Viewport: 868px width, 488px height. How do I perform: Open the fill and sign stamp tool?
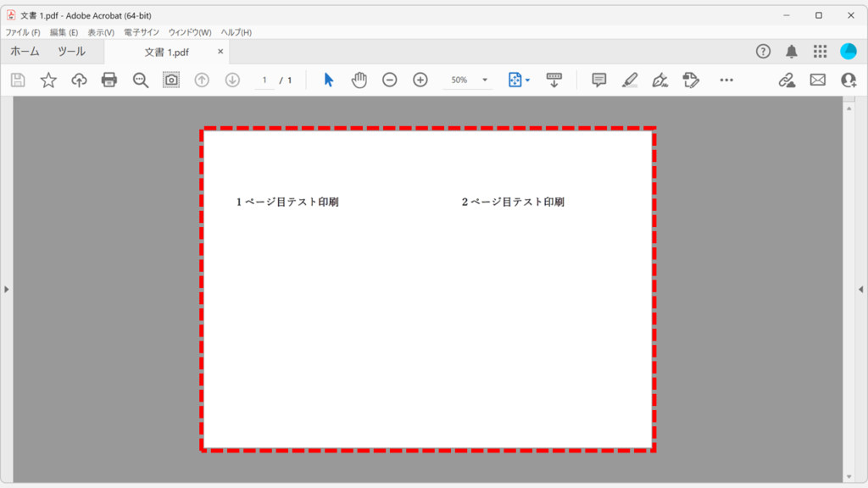[691, 80]
